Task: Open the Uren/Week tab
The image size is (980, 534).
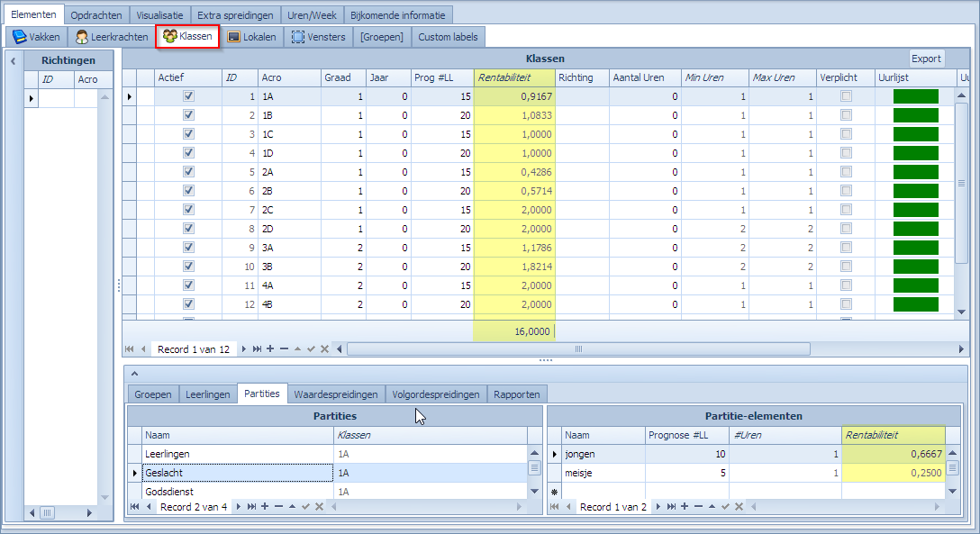Action: click(312, 15)
